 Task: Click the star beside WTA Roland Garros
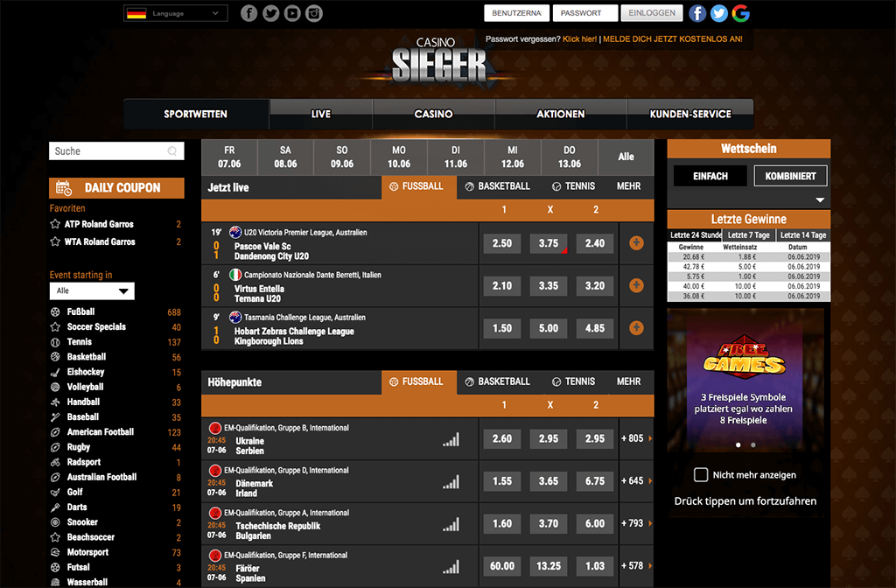(x=55, y=241)
